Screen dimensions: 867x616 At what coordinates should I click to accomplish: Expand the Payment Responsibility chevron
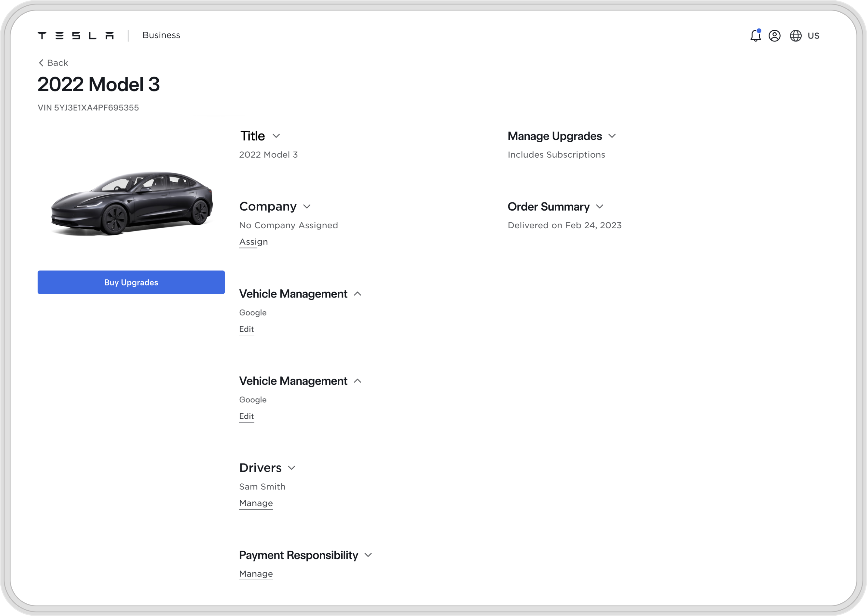point(368,555)
